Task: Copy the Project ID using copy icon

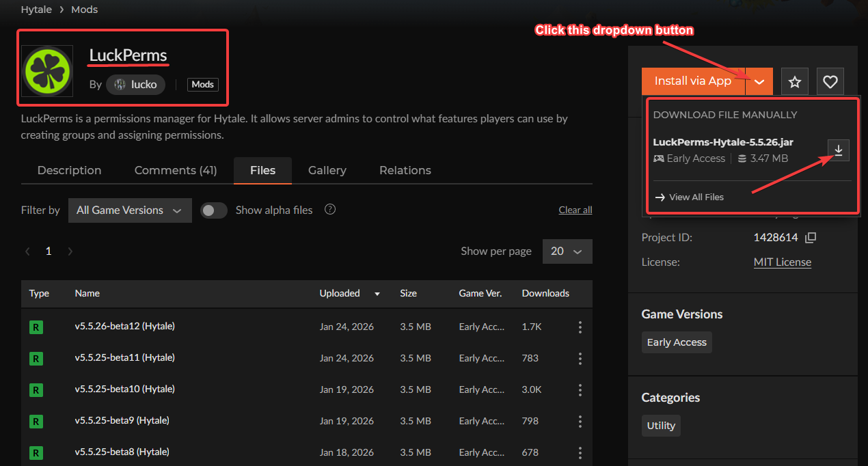Action: (811, 238)
